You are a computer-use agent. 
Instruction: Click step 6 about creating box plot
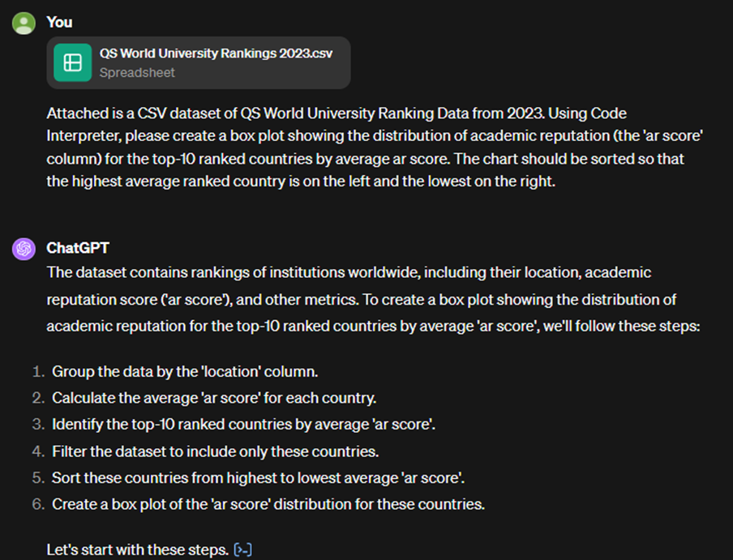pos(268,504)
